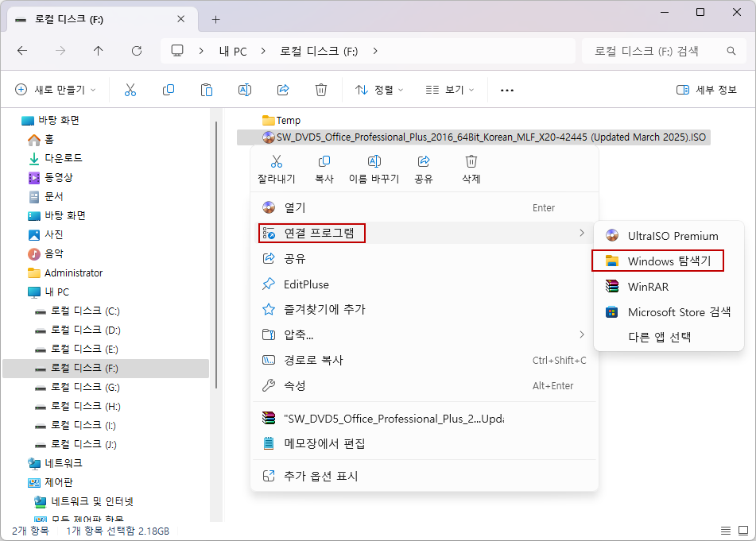Screen dimensions: 756x541
Task: Switch to details list view in status bar
Action: [x=726, y=531]
